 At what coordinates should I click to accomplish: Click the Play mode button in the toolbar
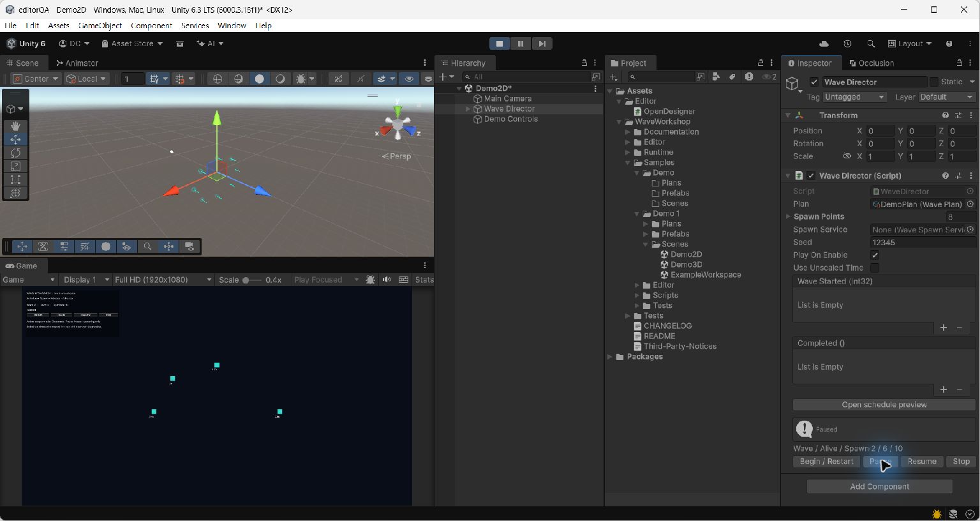[x=500, y=43]
